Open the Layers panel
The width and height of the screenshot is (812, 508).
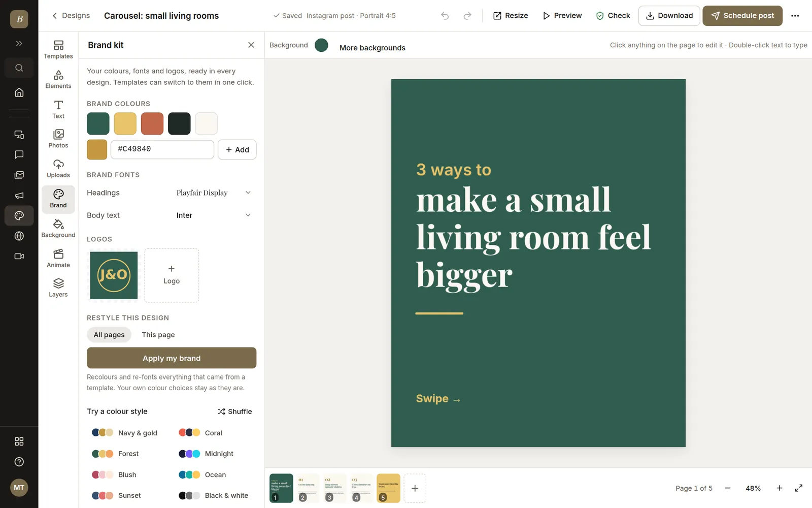coord(58,288)
